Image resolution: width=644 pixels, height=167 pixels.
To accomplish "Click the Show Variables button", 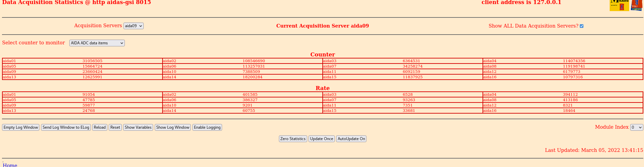I will tap(138, 127).
